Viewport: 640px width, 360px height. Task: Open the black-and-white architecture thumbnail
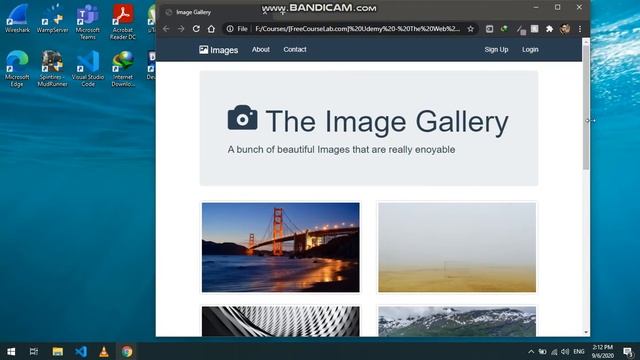281,321
